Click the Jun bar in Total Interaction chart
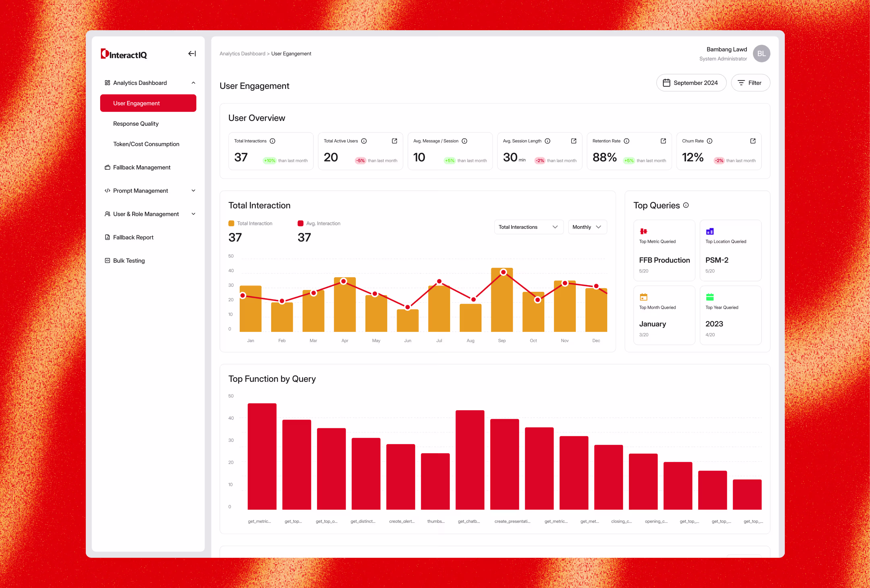Image resolution: width=870 pixels, height=588 pixels. point(407,321)
